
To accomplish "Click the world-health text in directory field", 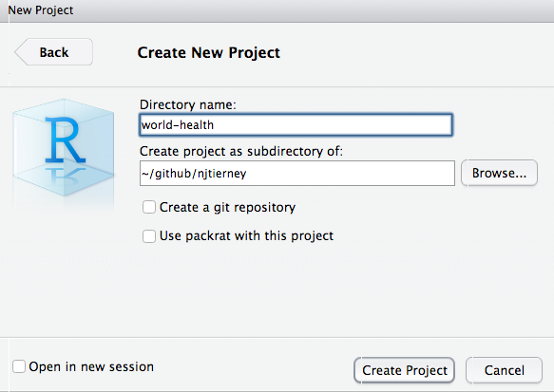I will point(178,125).
